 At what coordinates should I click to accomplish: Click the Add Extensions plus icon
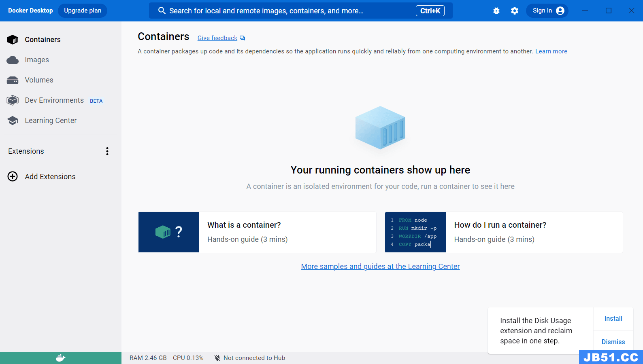13,176
